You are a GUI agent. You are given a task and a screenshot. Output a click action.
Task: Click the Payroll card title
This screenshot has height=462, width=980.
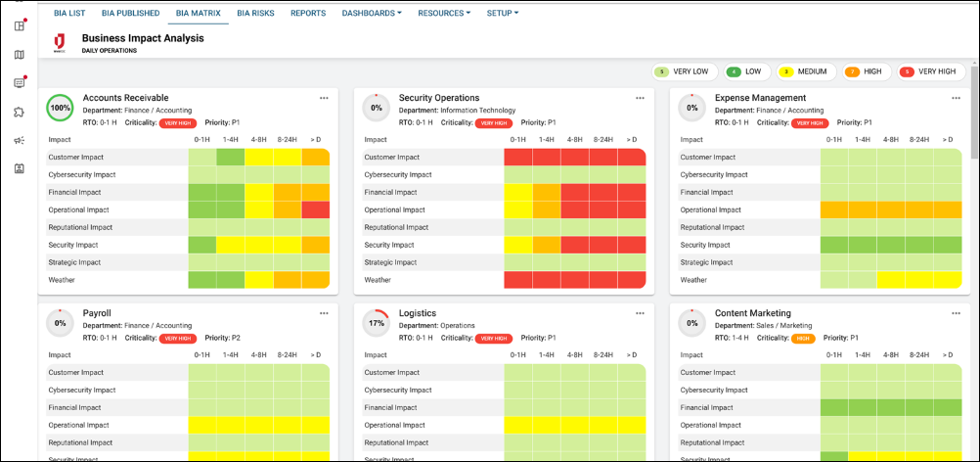coord(97,313)
